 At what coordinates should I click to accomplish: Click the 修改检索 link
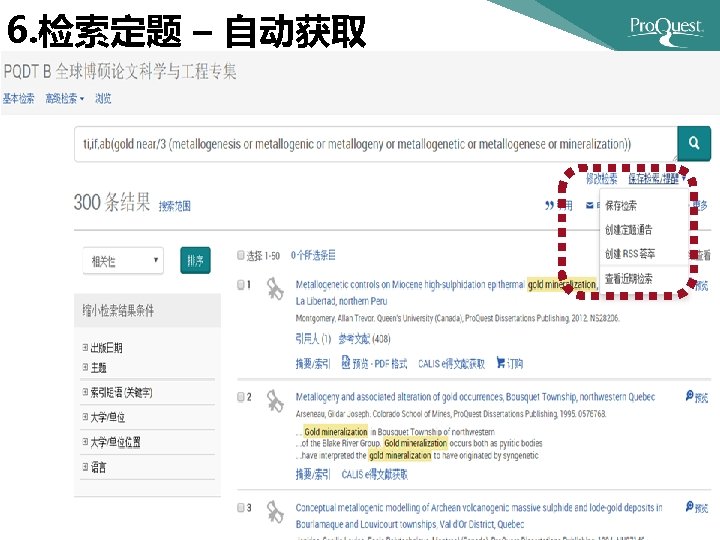[602, 178]
